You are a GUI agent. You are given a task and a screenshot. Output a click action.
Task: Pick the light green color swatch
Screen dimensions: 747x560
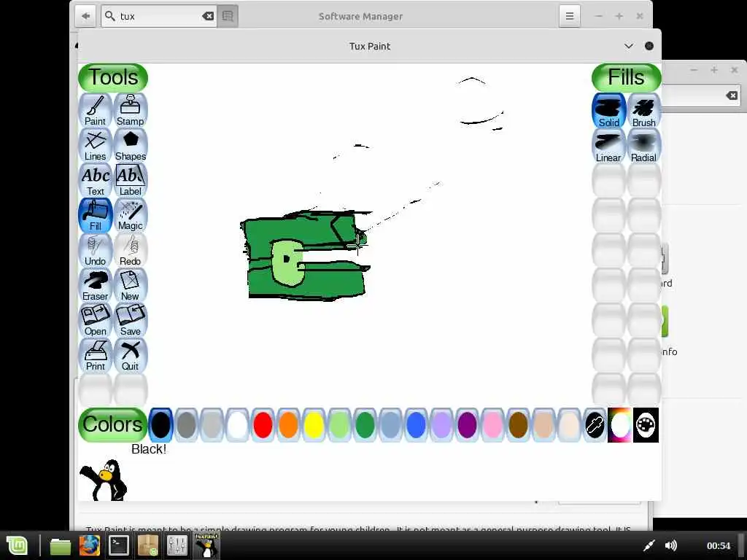point(339,425)
